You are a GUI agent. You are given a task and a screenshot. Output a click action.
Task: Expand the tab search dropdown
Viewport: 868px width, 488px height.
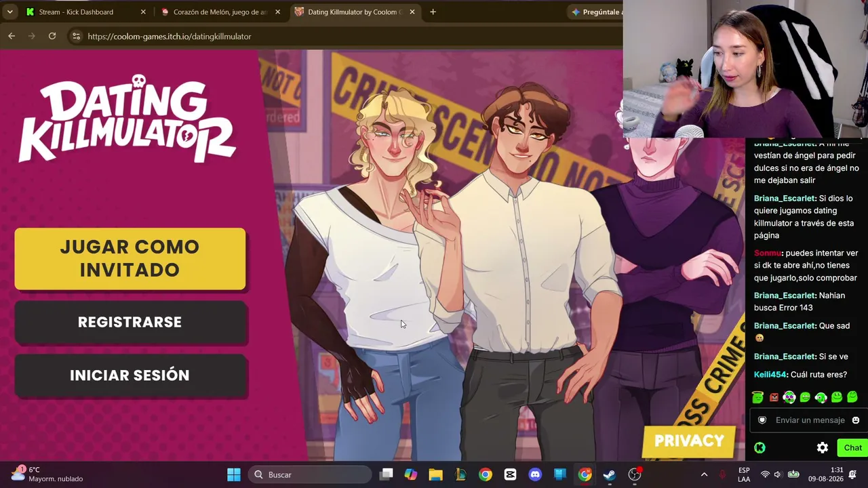[x=9, y=12]
